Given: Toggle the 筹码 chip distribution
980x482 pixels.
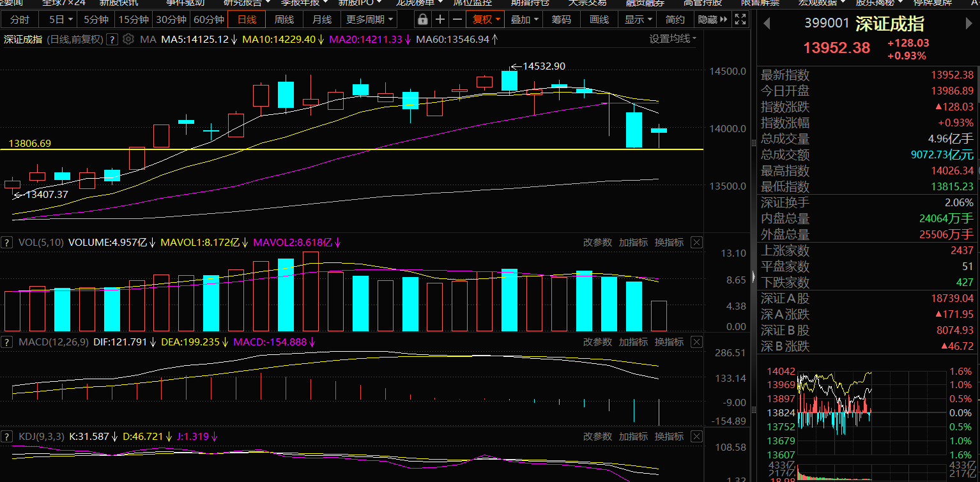Looking at the screenshot, I should coord(562,19).
